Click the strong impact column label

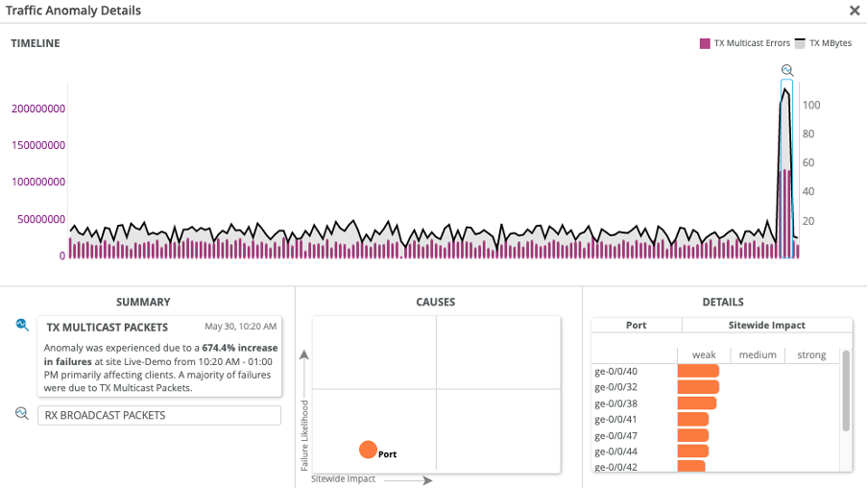tap(811, 354)
